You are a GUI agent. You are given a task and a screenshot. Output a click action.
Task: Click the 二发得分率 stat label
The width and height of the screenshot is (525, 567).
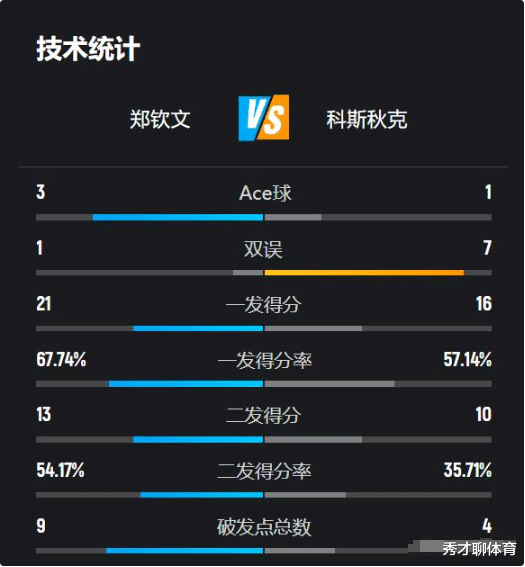(264, 471)
